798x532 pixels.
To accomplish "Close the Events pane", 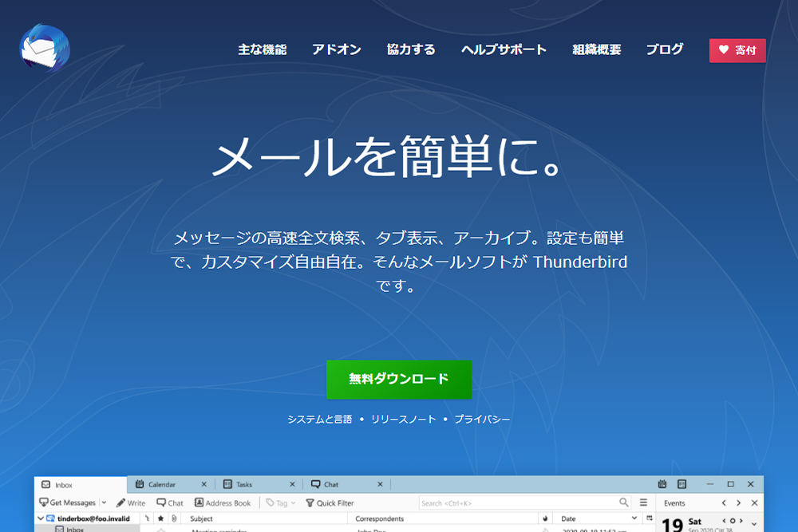I will [x=754, y=502].
